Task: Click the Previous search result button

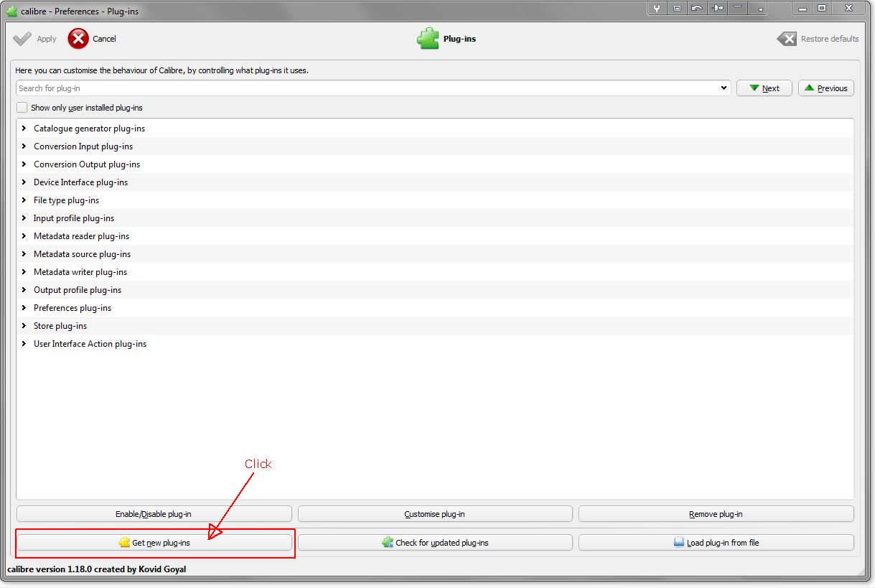Action: tap(826, 88)
